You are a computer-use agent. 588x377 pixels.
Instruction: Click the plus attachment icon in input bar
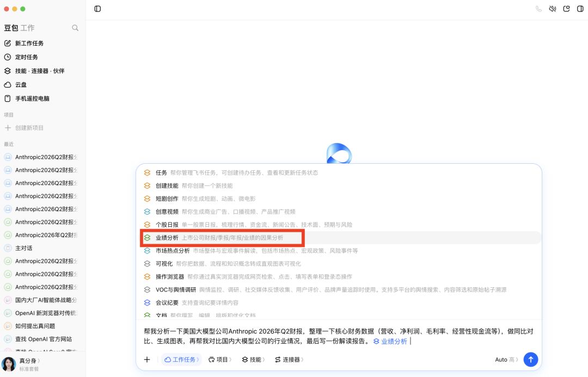pyautogui.click(x=147, y=360)
